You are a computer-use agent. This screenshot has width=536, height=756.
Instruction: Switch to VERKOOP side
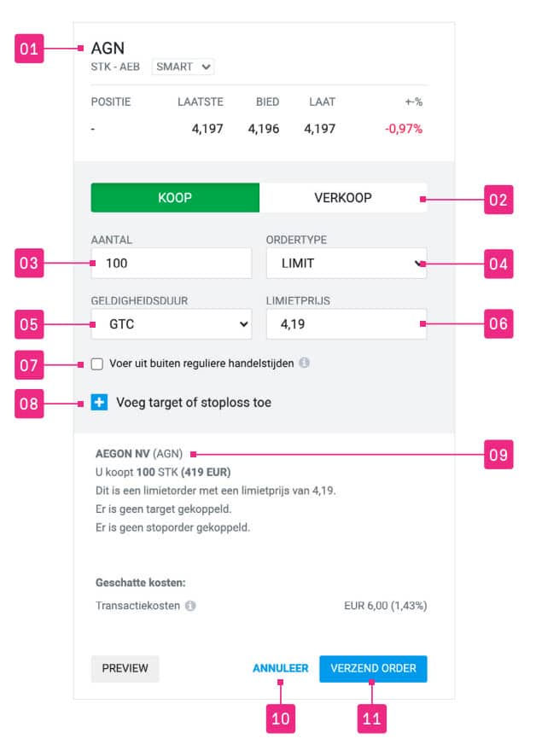coord(343,198)
